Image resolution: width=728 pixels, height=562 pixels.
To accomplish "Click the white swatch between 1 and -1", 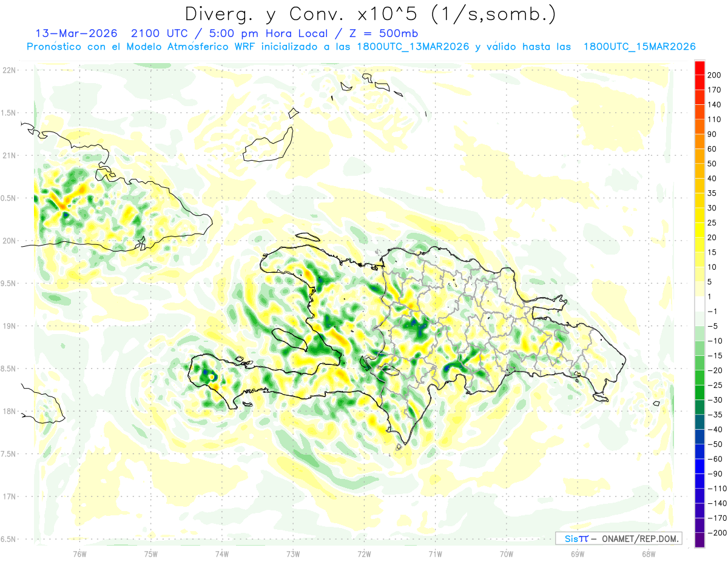I will pos(699,304).
